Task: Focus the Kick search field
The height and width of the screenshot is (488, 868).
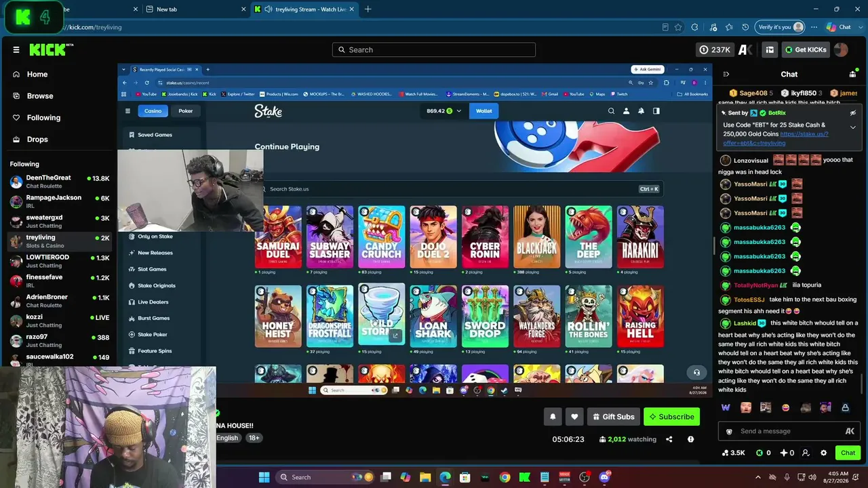Action: 434,49
